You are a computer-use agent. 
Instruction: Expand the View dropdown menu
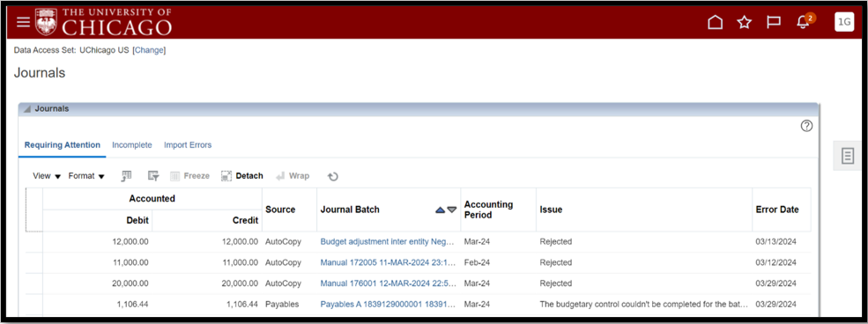coord(47,176)
